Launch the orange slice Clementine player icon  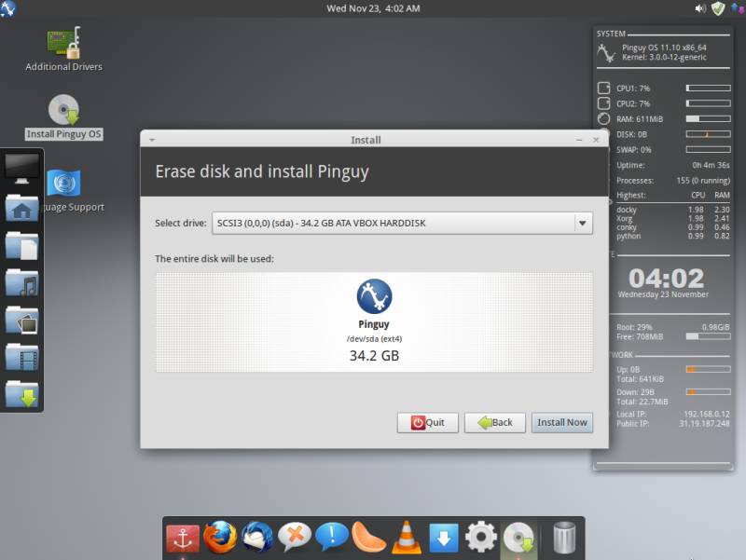tap(368, 538)
